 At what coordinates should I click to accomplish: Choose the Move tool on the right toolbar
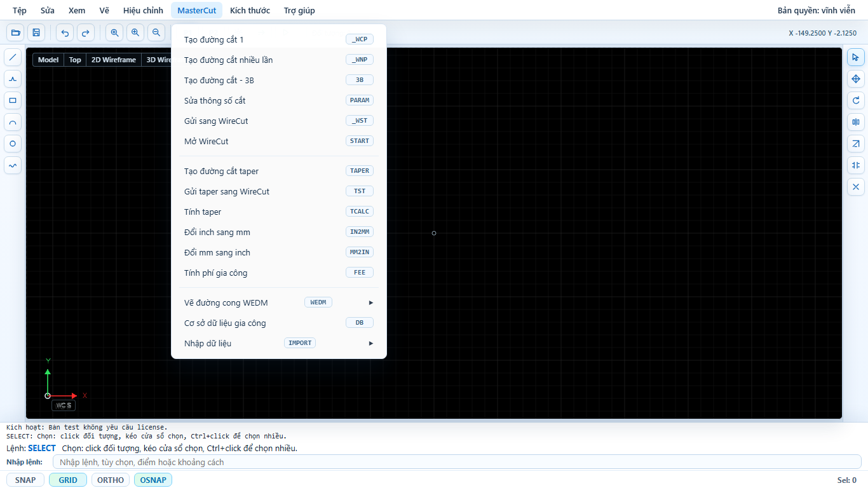[855, 79]
